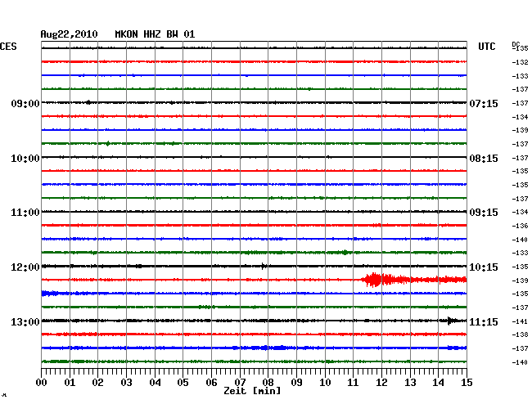Click the 10:15 UTC time label
Screen dimensions: 532x404
point(484,267)
